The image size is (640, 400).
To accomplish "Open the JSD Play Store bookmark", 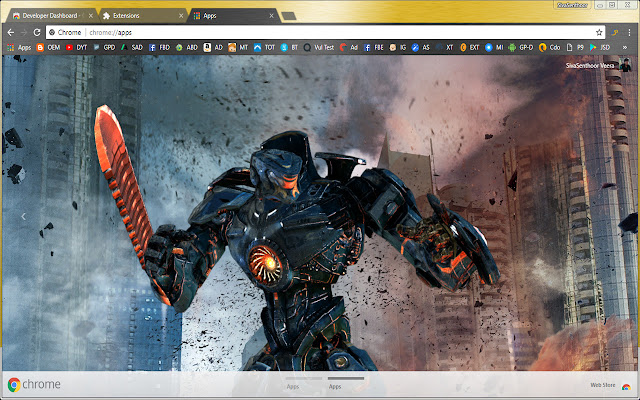I will coord(600,47).
